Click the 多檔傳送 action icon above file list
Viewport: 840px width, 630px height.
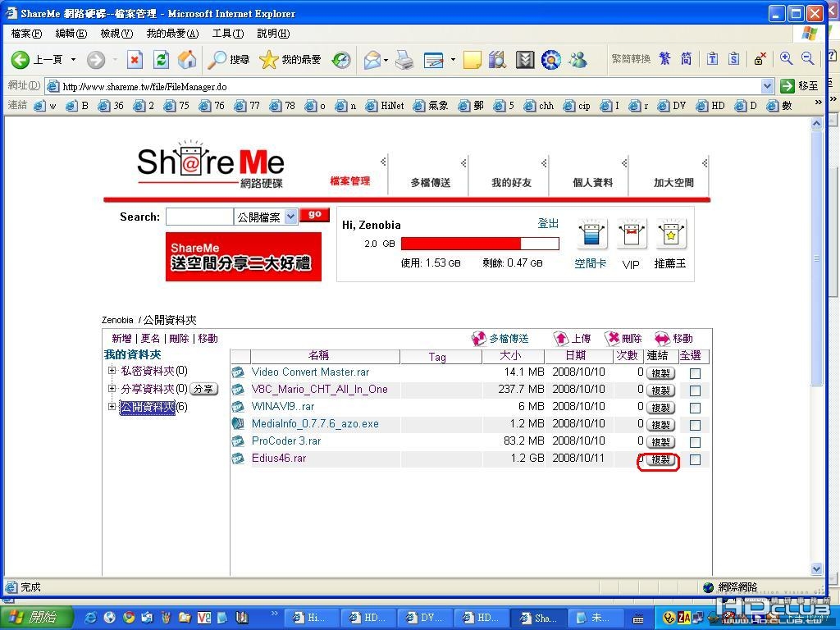[478, 338]
